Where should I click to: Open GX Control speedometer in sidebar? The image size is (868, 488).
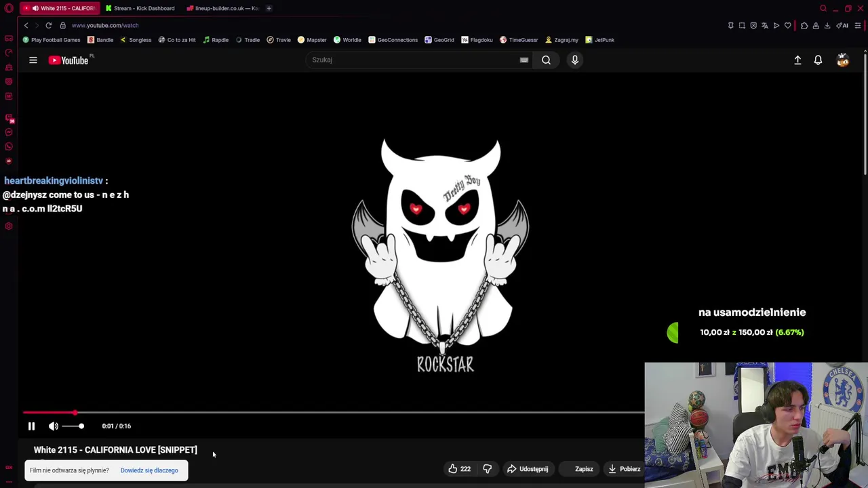9,52
